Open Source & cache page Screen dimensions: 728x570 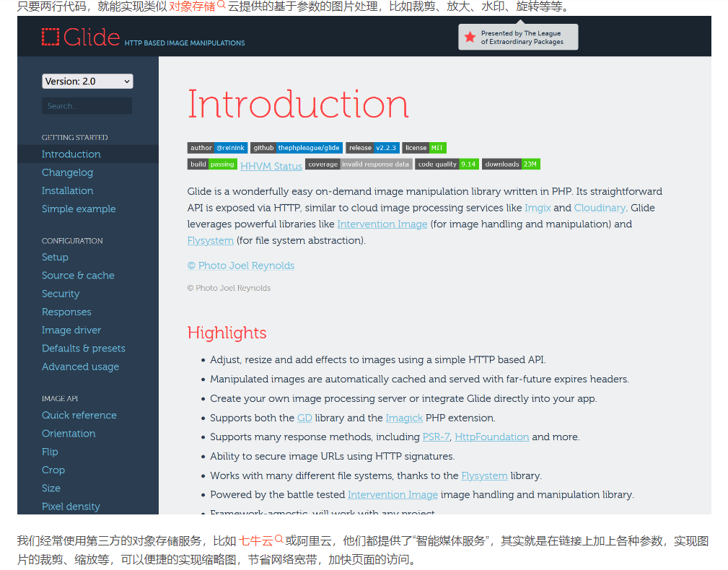point(78,275)
